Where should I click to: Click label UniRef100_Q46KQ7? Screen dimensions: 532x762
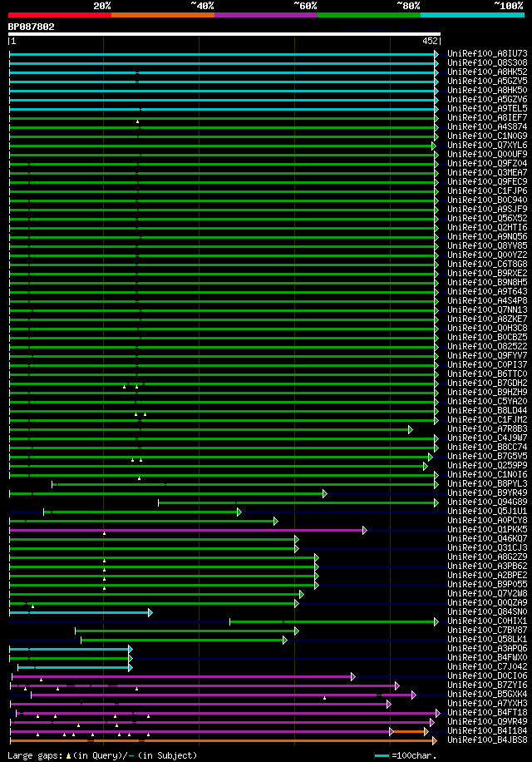(487, 539)
